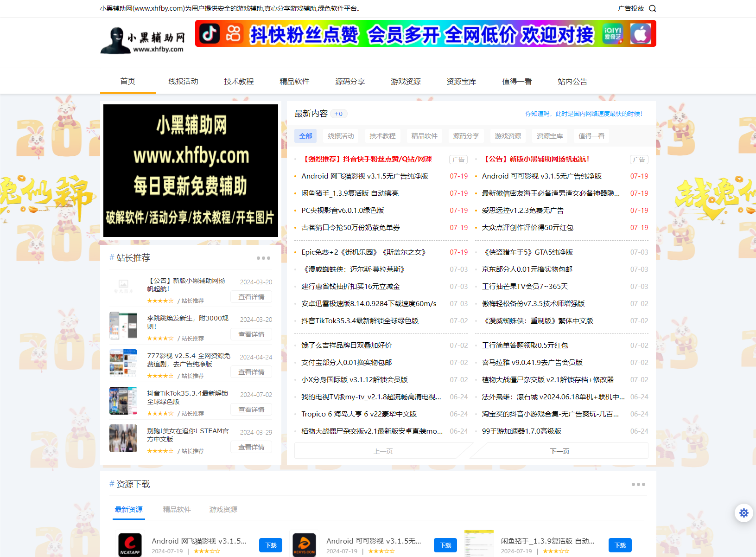Select the 全部 filter tab
This screenshot has height=557, width=756.
click(x=305, y=136)
